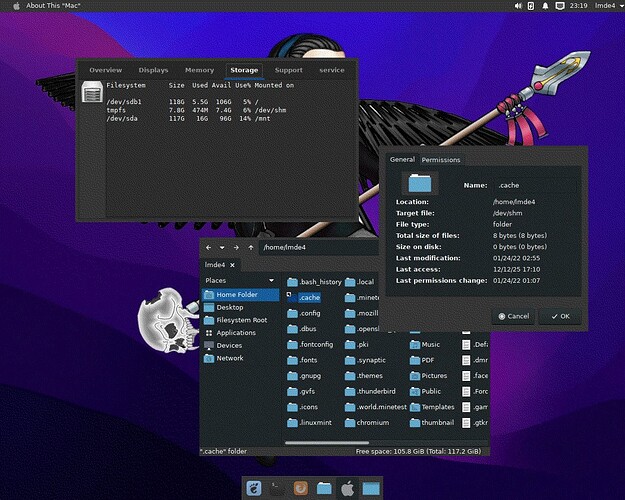Go up to the parent folder
625x500 pixels.
[x=251, y=247]
